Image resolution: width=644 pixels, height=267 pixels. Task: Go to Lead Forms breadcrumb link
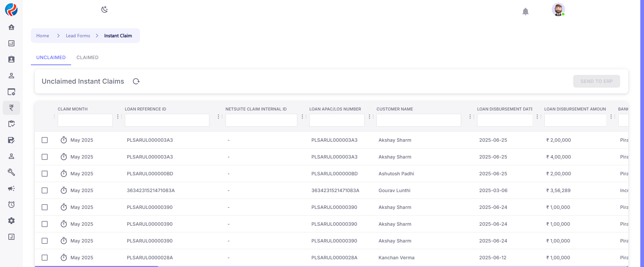[x=78, y=36]
